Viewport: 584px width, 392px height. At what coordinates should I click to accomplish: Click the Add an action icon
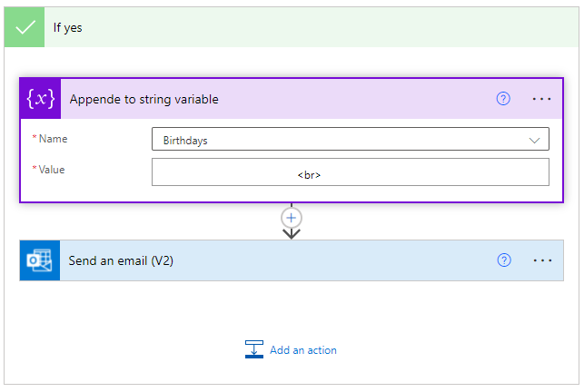pos(254,349)
